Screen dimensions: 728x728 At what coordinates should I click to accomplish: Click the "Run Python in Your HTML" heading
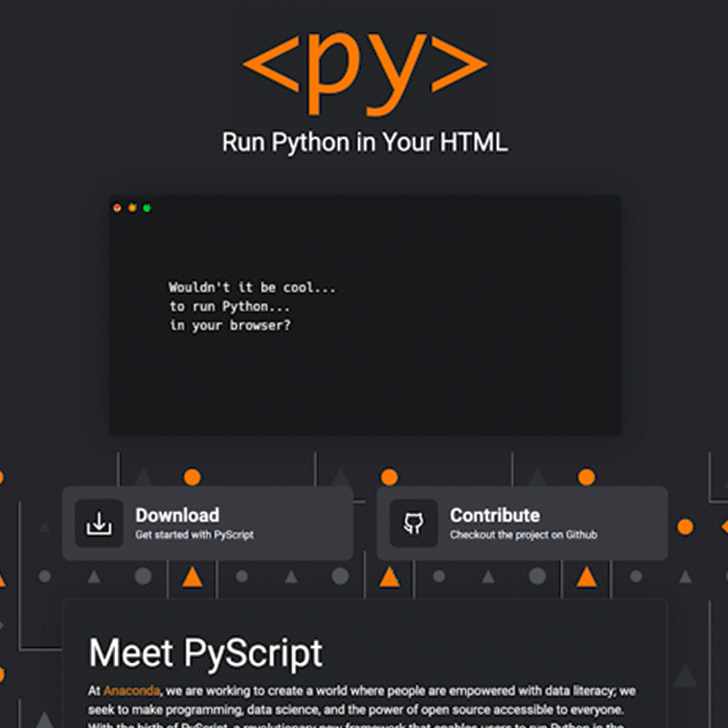(365, 142)
